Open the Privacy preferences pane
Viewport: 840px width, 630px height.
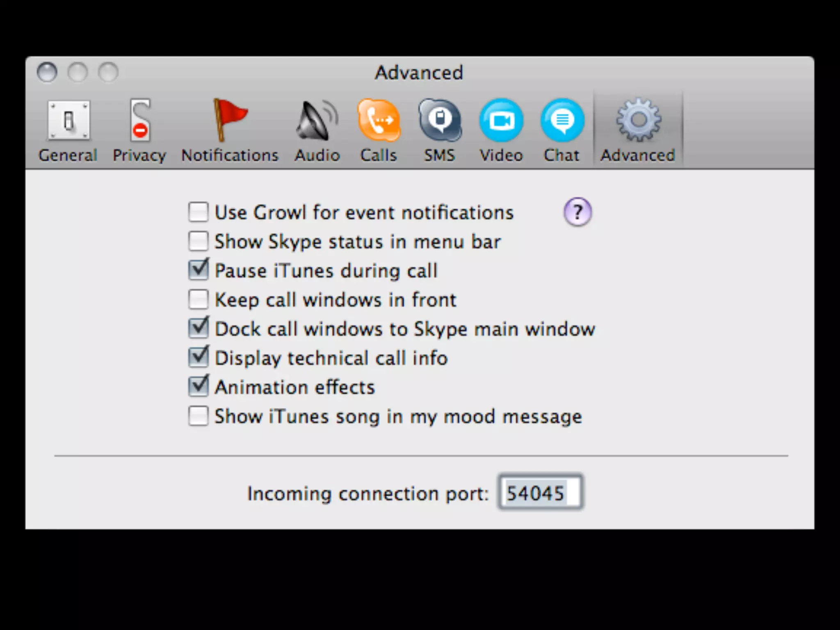139,131
